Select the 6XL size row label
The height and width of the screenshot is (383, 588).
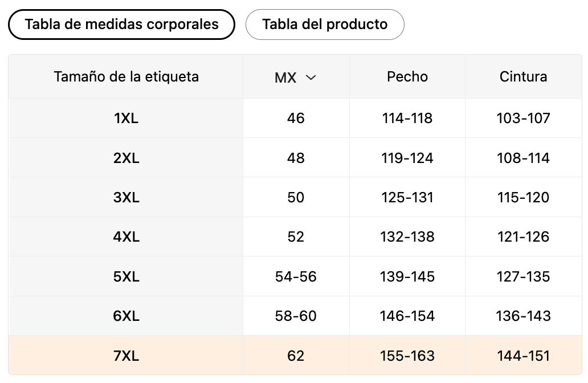pos(126,316)
